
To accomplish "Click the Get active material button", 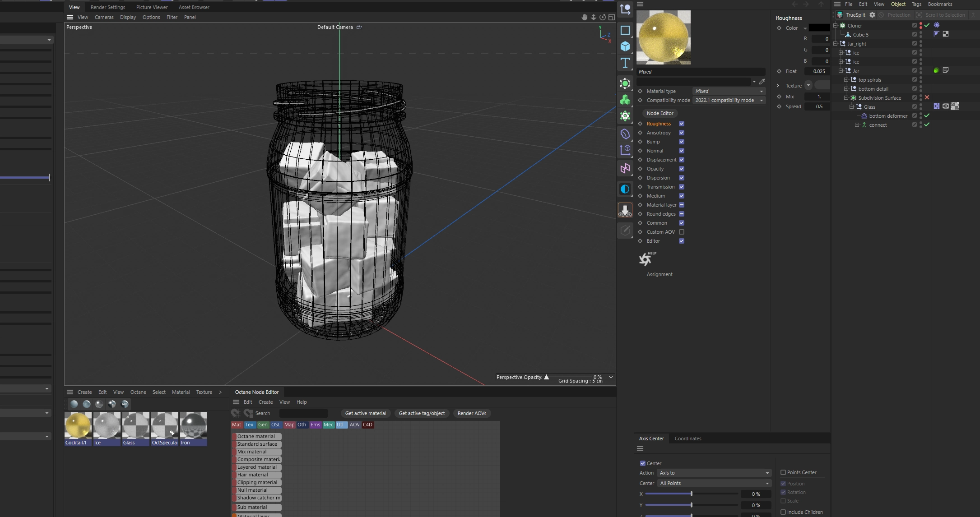I will [x=365, y=413].
